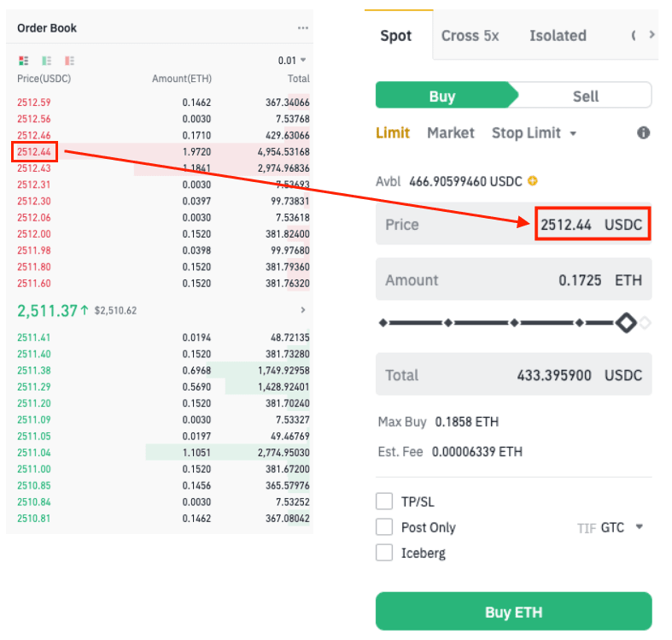Viewport: 672px width, 640px height.
Task: Switch to the Sell side
Action: pos(585,96)
